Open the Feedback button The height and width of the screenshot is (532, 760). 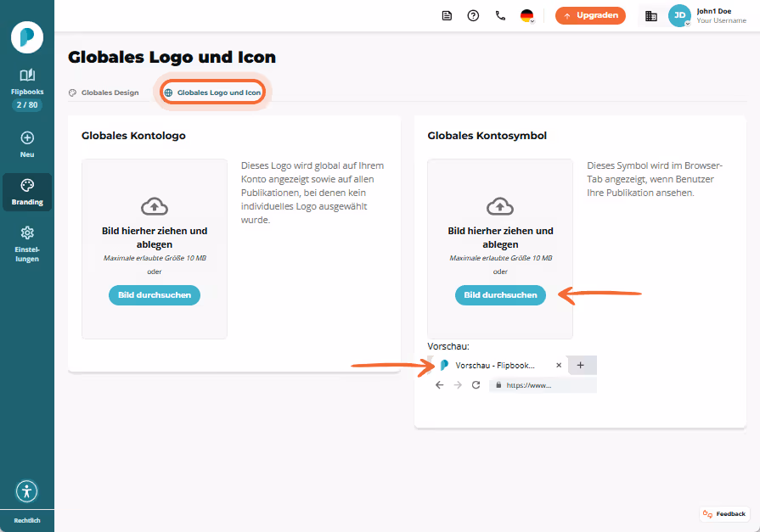724,514
